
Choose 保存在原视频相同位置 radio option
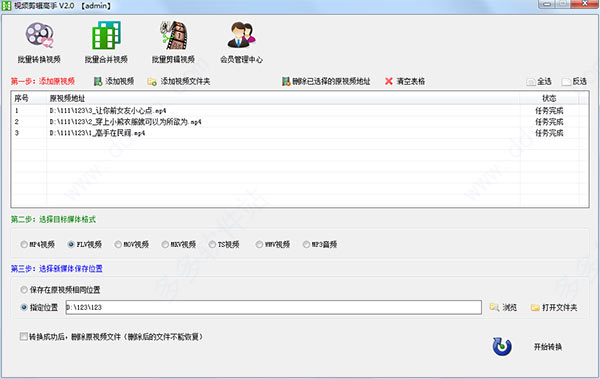tap(24, 290)
